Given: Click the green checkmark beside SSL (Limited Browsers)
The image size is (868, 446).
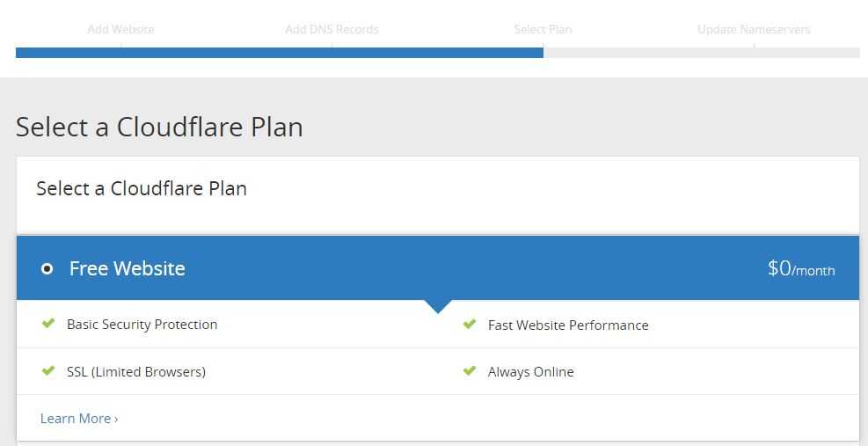Looking at the screenshot, I should 48,371.
